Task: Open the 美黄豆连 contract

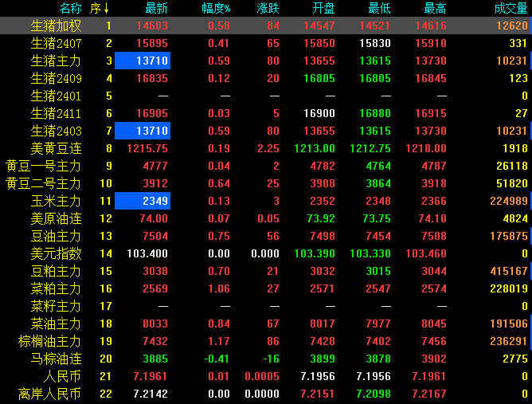Action: [x=56, y=148]
